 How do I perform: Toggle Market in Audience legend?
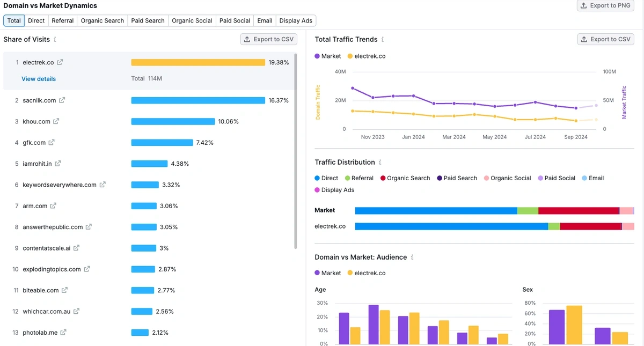pyautogui.click(x=328, y=273)
